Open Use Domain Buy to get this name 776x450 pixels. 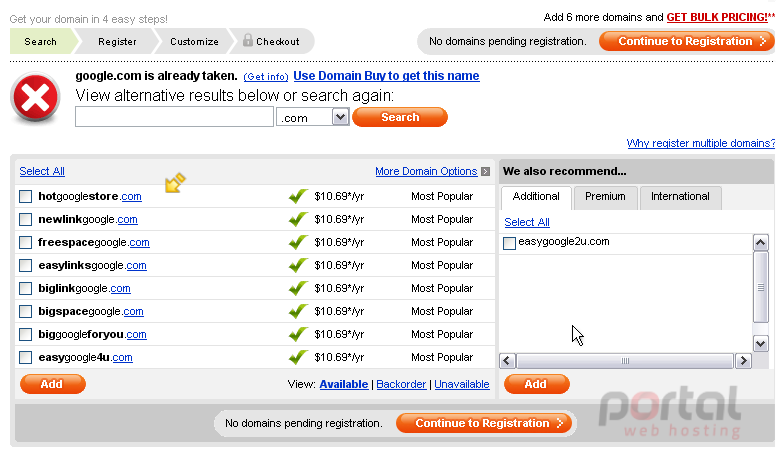pos(386,76)
